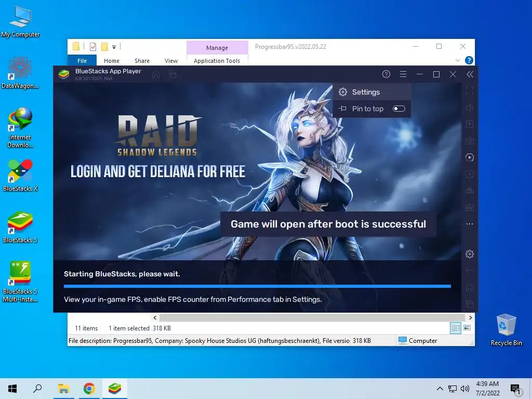Click network icon in system tray
Viewport: 532px width, 399px height.
(x=453, y=389)
